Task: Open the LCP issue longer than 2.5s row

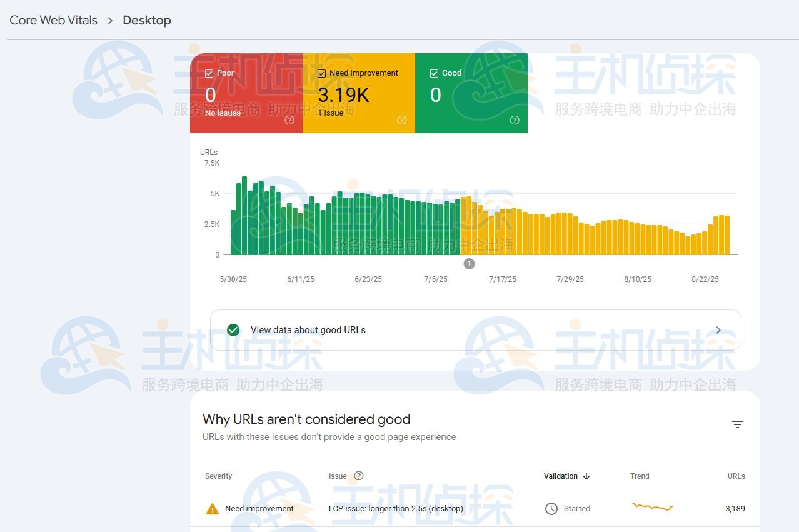Action: [x=396, y=508]
